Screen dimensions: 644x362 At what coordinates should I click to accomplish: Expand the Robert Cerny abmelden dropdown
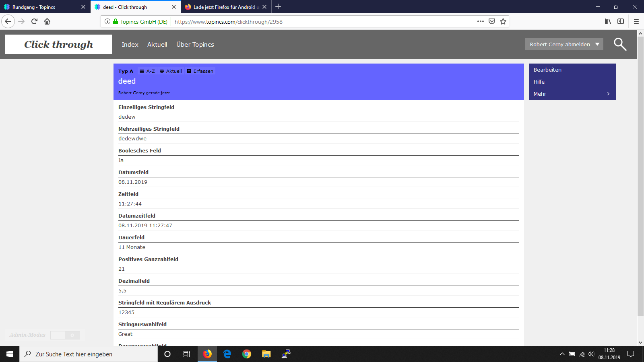(x=597, y=44)
